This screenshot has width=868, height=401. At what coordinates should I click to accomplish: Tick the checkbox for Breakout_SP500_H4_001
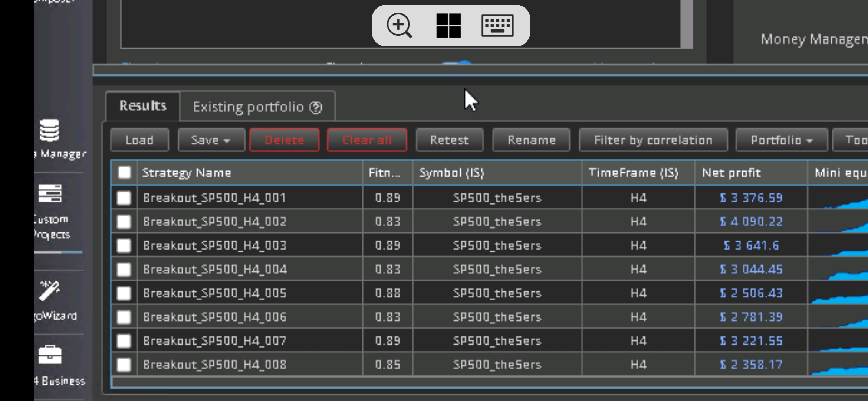pyautogui.click(x=124, y=198)
